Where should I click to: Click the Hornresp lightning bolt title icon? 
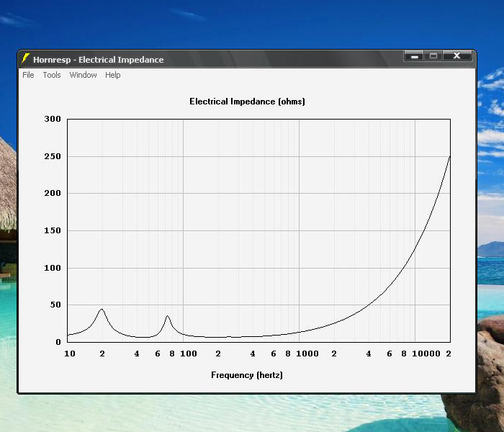(x=25, y=58)
